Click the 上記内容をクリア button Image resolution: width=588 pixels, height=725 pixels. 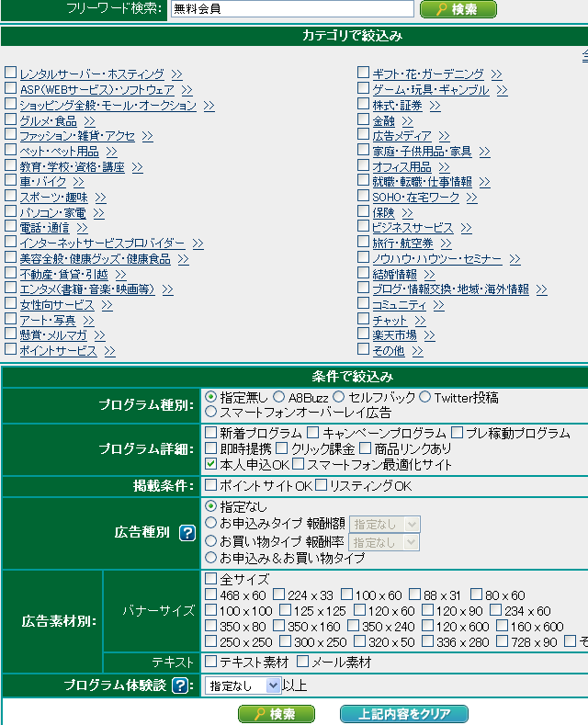pyautogui.click(x=404, y=714)
